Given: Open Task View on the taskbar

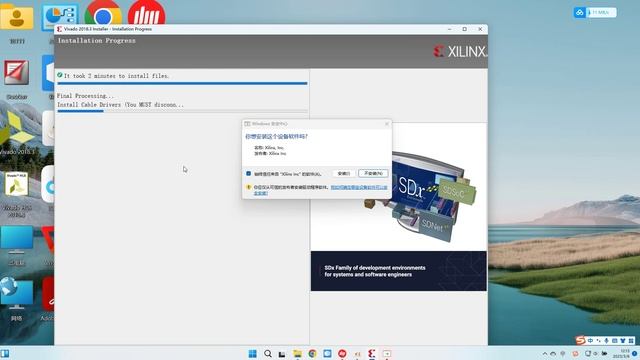Looking at the screenshot, I should (282, 354).
